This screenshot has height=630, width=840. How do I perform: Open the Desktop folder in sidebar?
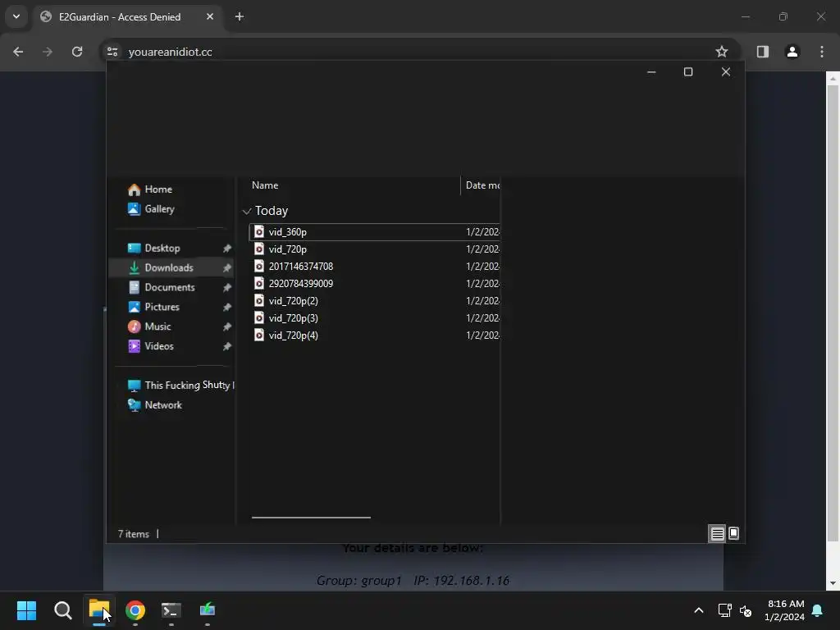coord(153,248)
